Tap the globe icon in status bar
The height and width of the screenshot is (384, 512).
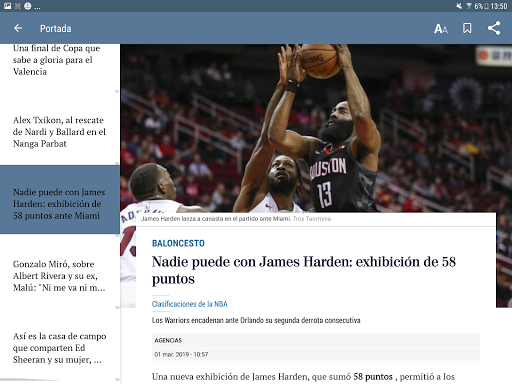click(x=28, y=6)
